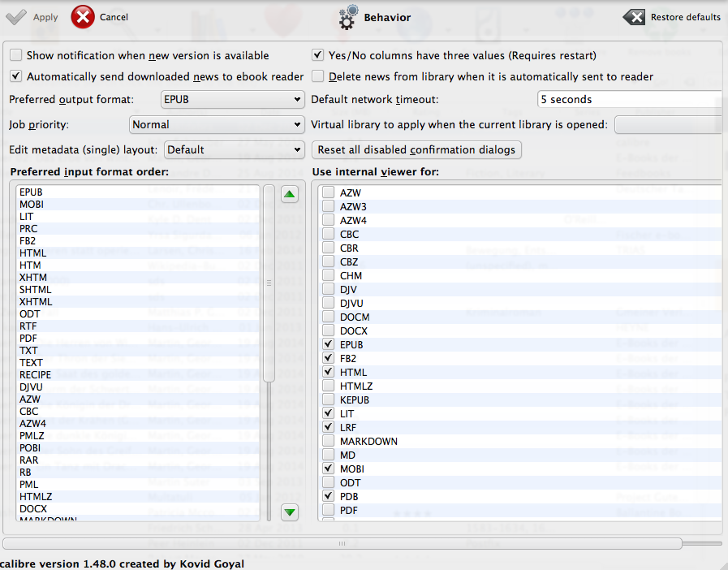Click the Restore defaults label
728x570 pixels.
click(685, 17)
